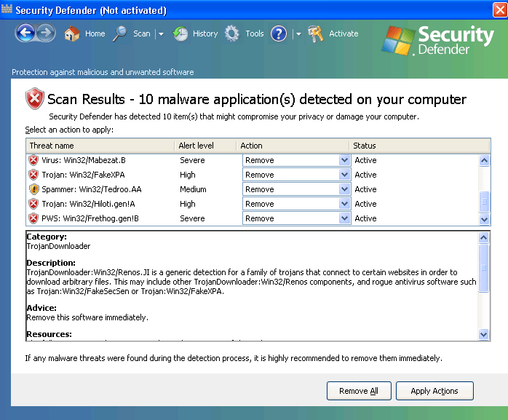Viewport: 508px width, 420px height.
Task: Change the action for PWS Win32/Frethog.gen!B
Action: [344, 218]
